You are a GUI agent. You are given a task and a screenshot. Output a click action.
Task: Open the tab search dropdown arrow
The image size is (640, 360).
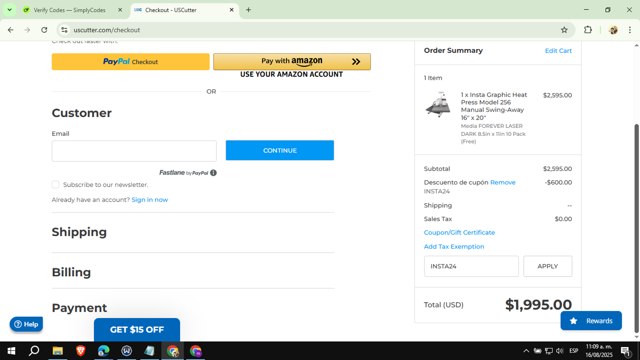tap(9, 10)
